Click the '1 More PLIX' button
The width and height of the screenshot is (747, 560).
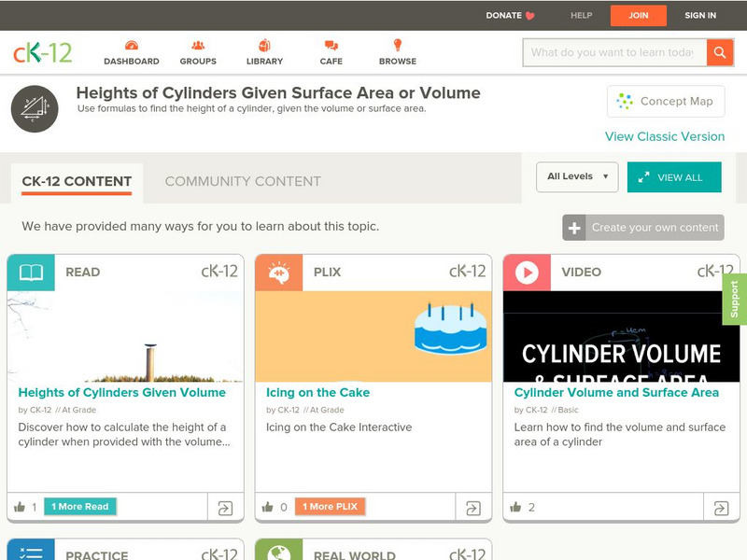pyautogui.click(x=331, y=507)
